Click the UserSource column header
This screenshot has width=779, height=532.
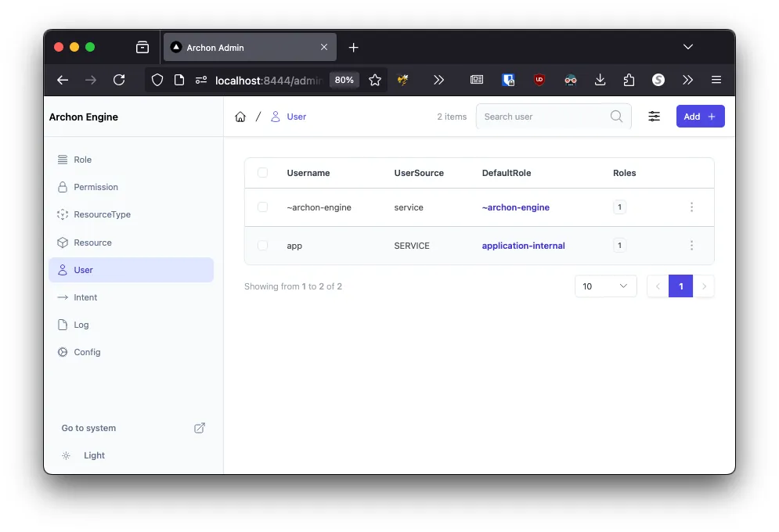coord(419,173)
